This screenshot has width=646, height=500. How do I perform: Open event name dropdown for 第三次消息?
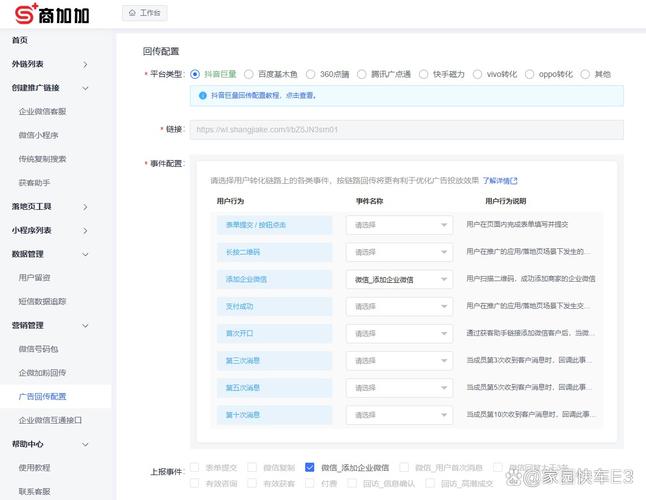(x=399, y=361)
